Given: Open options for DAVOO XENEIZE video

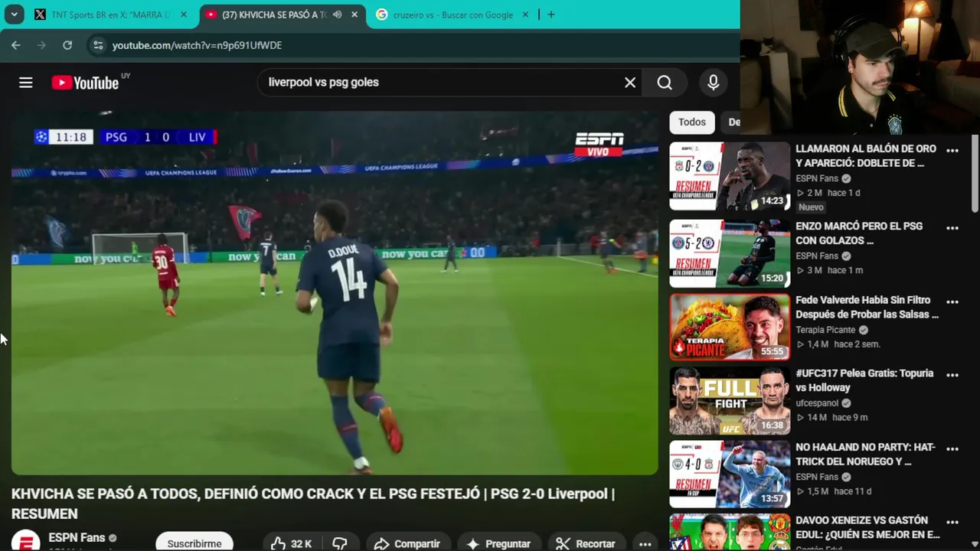Looking at the screenshot, I should (x=952, y=523).
